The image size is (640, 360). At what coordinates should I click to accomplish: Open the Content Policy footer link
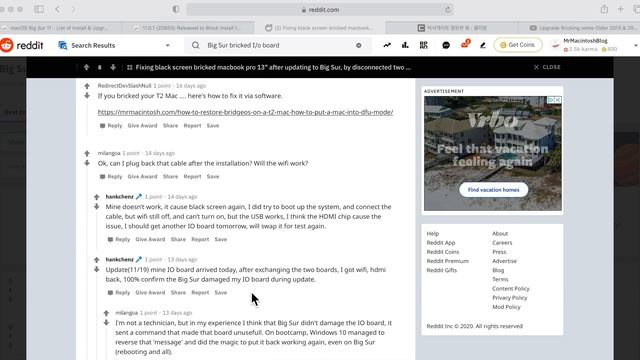(x=511, y=289)
